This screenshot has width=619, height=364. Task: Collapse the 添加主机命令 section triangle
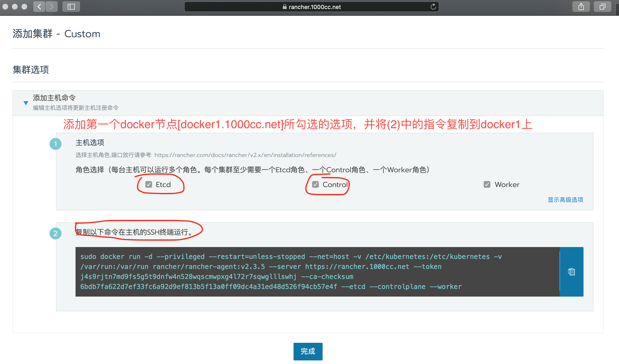26,103
